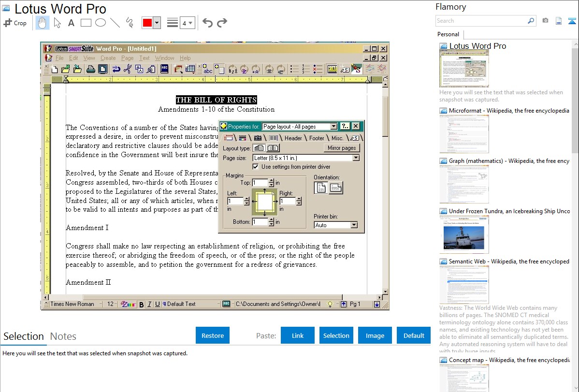Image resolution: width=579 pixels, height=392 pixels.
Task: Open the Printer bin Auto dropdown
Action: [354, 225]
